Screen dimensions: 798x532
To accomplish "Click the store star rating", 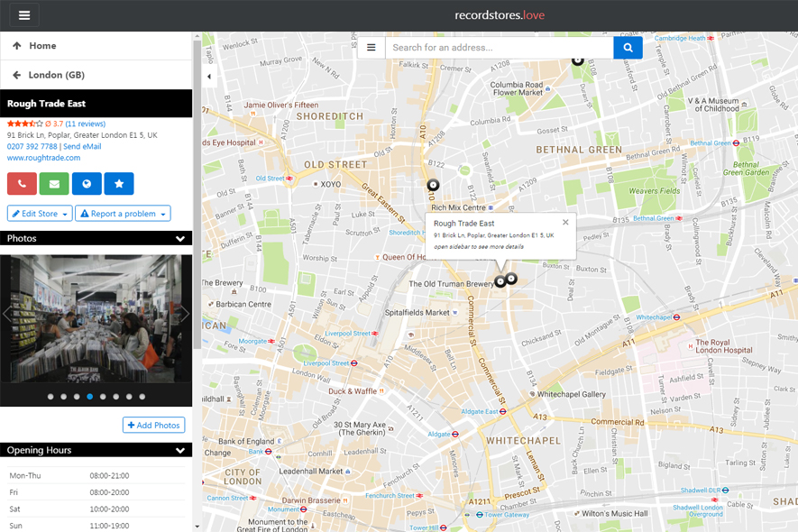I will [x=25, y=124].
